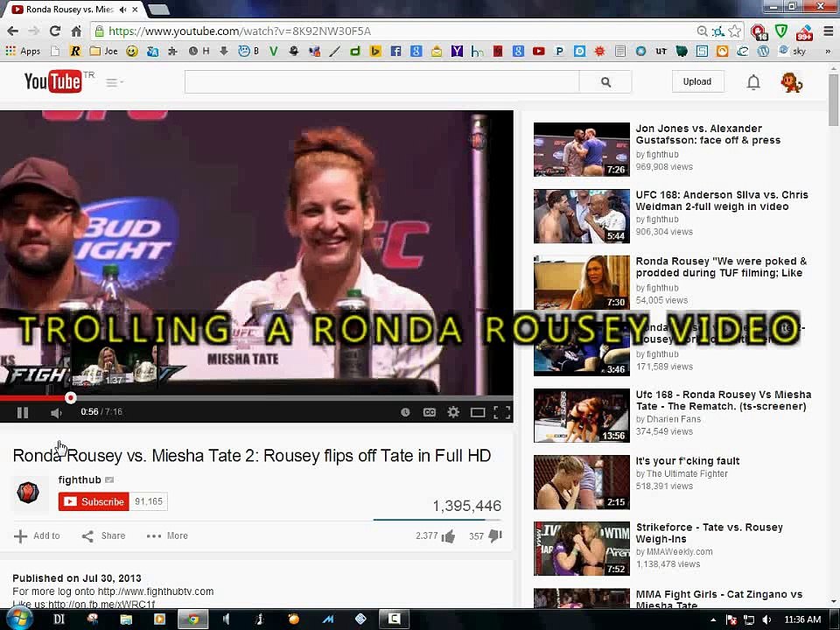Image resolution: width=840 pixels, height=630 pixels.
Task: Open the player settings gear
Action: tap(453, 412)
